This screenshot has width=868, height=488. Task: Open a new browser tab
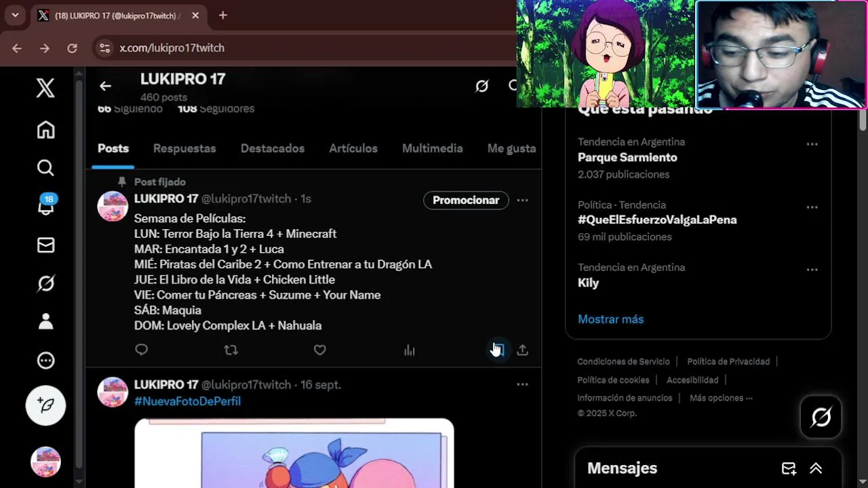click(222, 15)
